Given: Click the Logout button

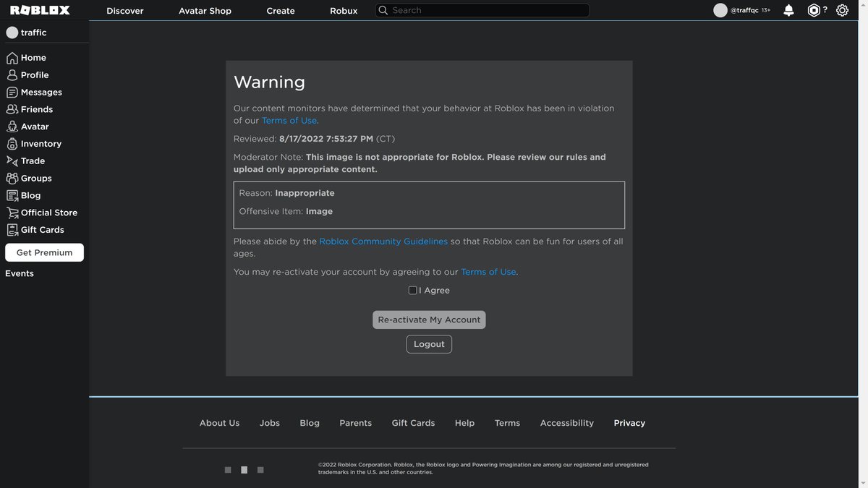Looking at the screenshot, I should [429, 344].
